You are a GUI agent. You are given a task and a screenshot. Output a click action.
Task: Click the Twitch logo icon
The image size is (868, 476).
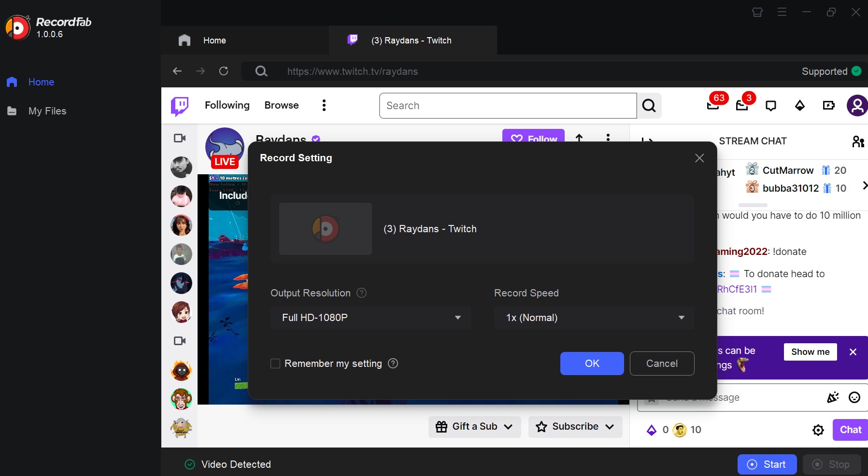pyautogui.click(x=180, y=106)
